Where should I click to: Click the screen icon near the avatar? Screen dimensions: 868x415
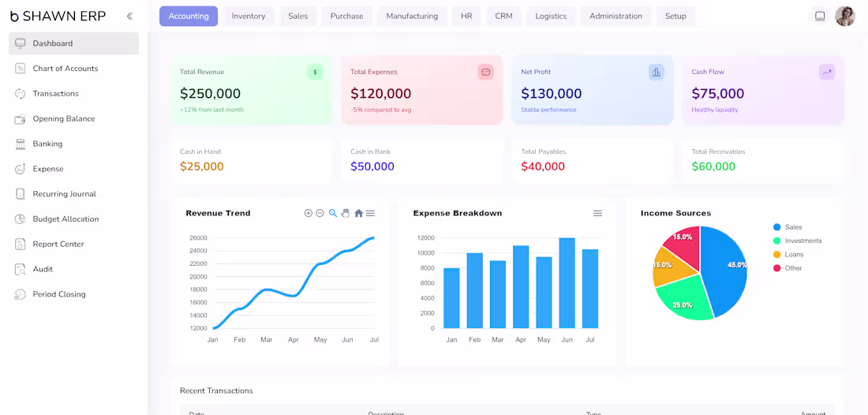click(821, 16)
